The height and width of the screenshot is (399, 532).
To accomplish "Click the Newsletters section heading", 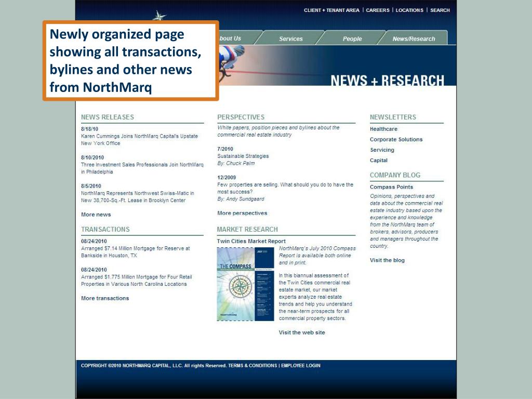I will (393, 117).
